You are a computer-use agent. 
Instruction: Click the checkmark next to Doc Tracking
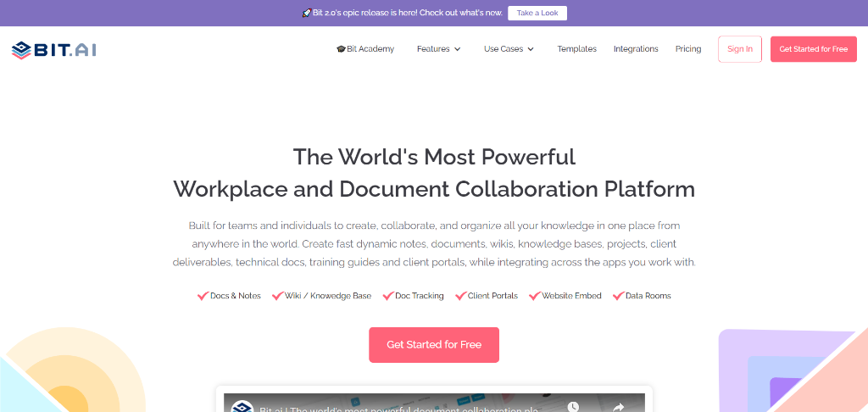pyautogui.click(x=388, y=296)
